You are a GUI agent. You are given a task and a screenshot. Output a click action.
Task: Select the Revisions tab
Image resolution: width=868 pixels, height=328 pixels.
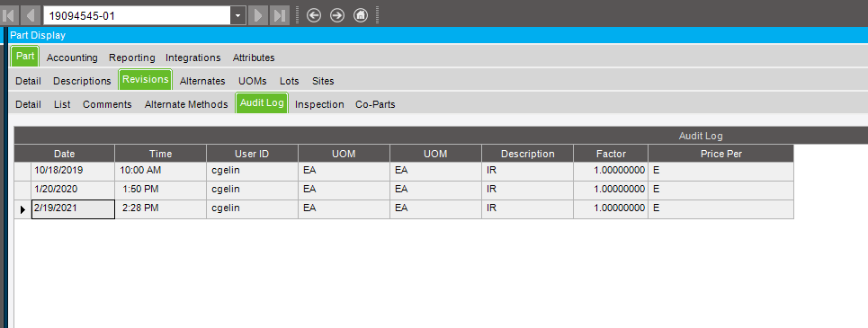click(146, 80)
